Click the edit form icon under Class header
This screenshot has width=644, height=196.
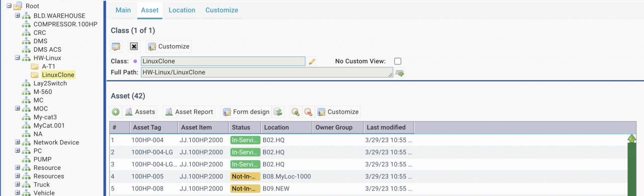tap(116, 46)
